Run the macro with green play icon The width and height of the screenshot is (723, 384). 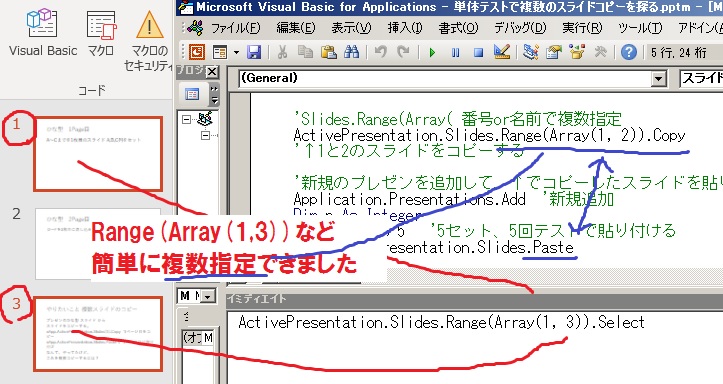click(x=432, y=53)
